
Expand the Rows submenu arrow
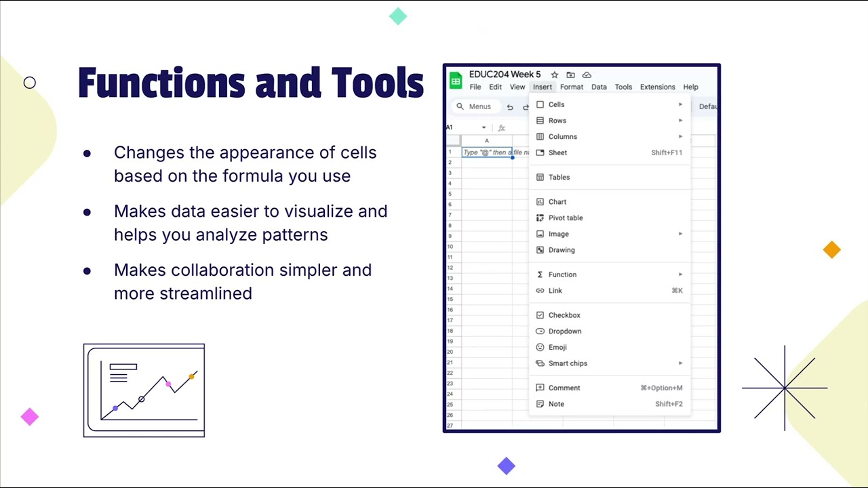tap(680, 121)
